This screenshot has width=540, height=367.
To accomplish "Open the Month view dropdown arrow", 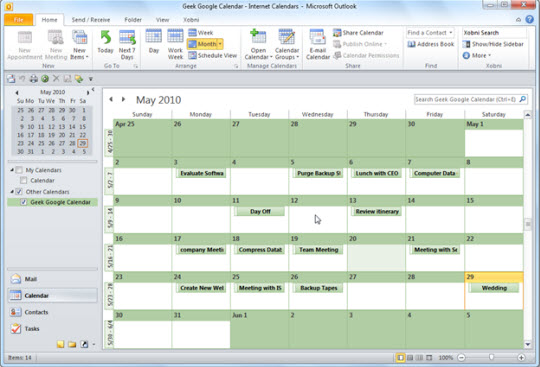I will [x=220, y=44].
